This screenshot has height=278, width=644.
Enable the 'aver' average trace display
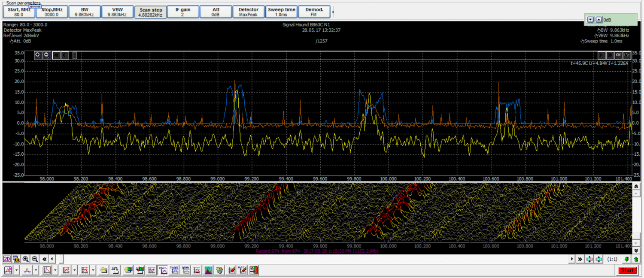[185, 270]
